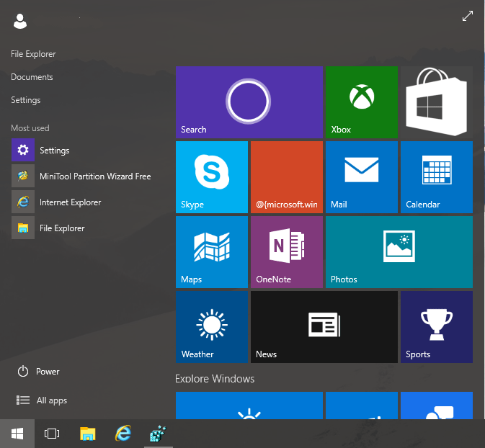Launch the Xbox tile
485x448 pixels.
(x=362, y=102)
